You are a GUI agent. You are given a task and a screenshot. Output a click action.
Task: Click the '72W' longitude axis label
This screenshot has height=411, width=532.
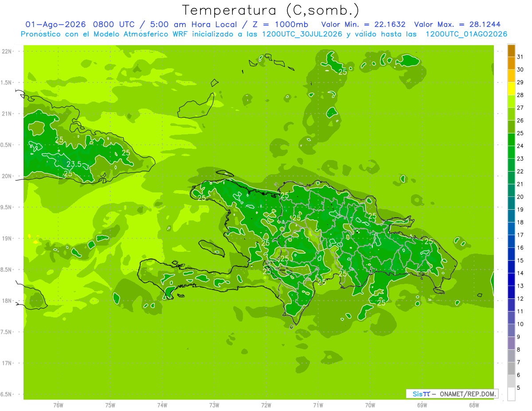pos(266,405)
